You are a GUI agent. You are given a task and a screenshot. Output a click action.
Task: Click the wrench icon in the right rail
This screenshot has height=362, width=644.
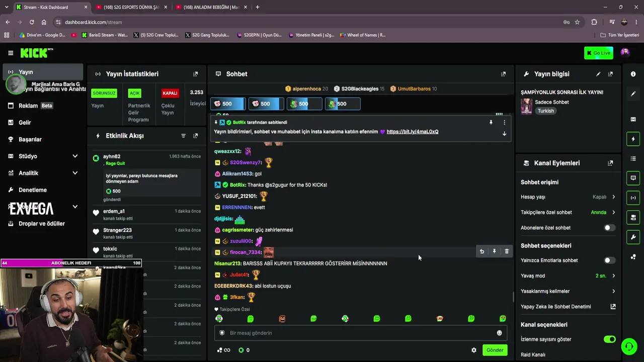[x=633, y=237]
